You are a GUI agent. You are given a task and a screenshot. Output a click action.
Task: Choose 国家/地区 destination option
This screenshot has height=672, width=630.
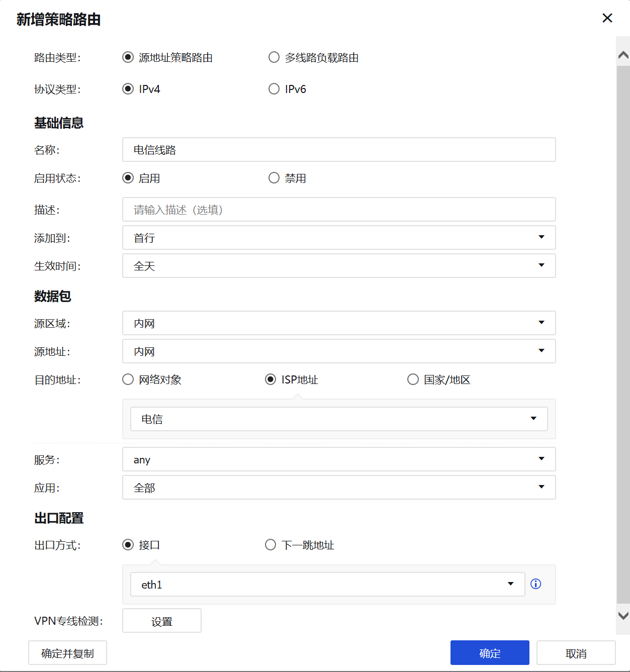click(x=413, y=379)
